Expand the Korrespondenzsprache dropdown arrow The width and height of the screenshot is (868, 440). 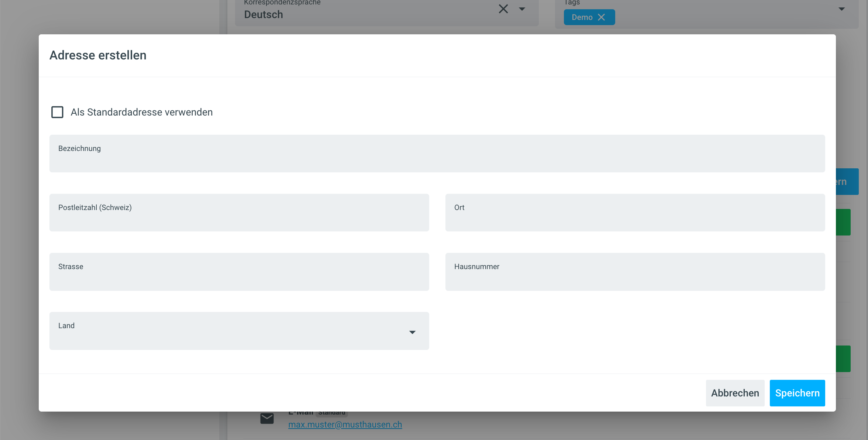coord(522,9)
